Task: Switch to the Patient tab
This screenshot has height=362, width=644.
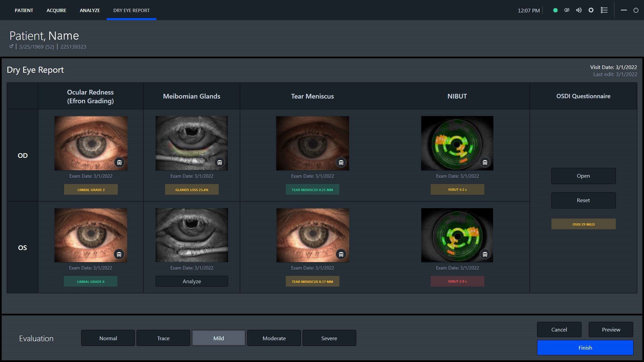Action: click(24, 10)
